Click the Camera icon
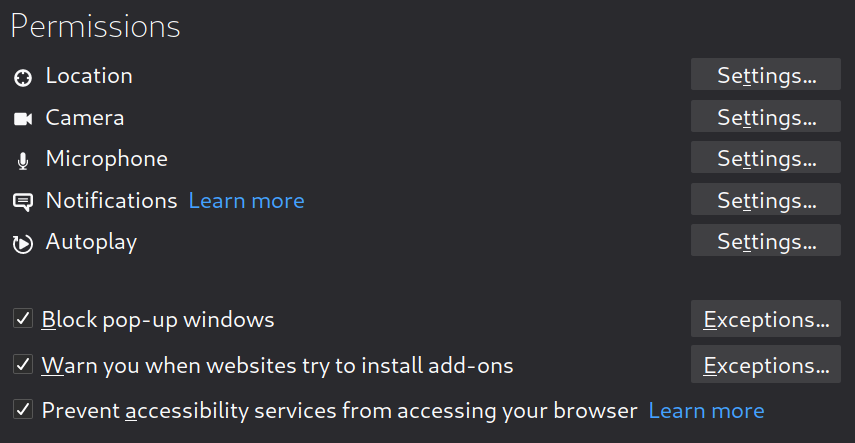855x443 pixels. [22, 119]
